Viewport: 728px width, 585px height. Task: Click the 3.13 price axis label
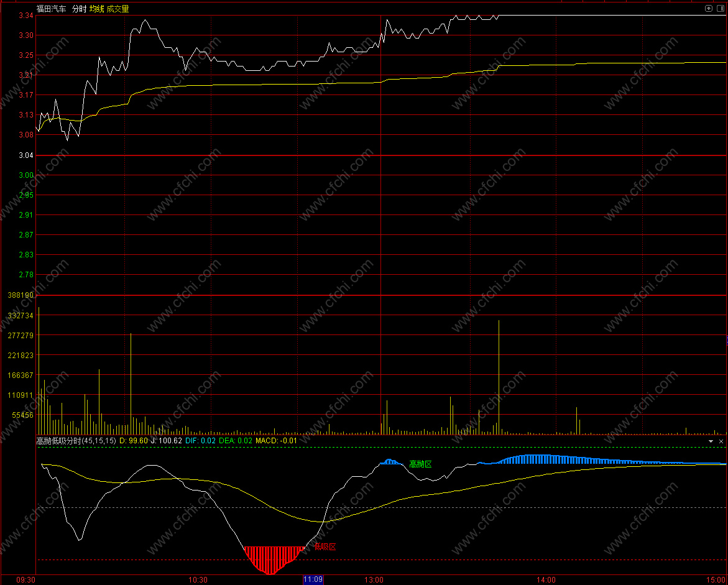tap(26, 115)
